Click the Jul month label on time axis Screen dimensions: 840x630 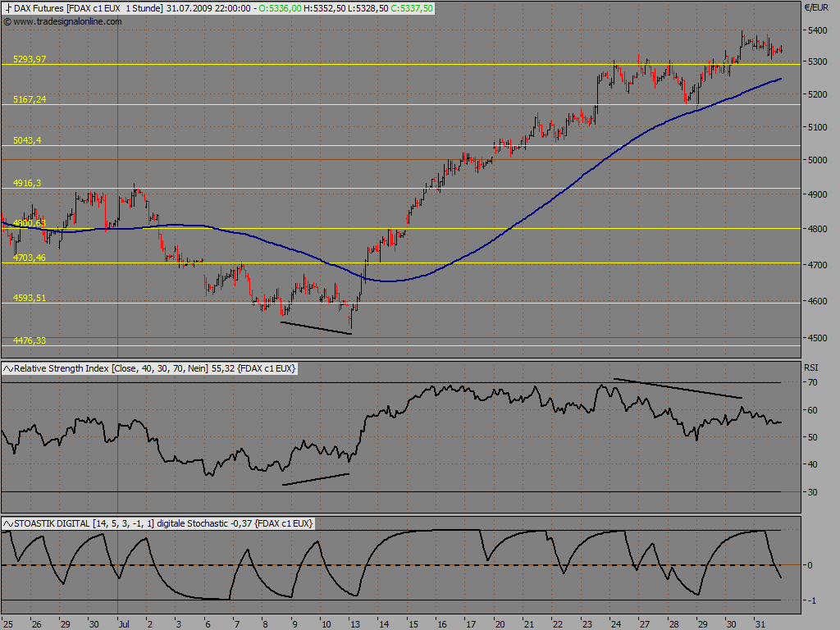[124, 624]
